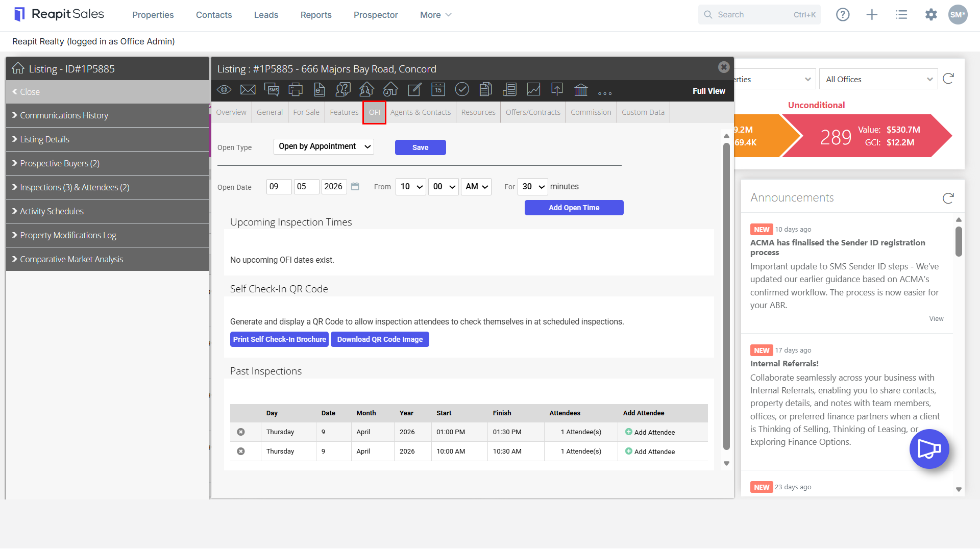
Task: Open the megaphone announcements floating button
Action: coord(929,449)
